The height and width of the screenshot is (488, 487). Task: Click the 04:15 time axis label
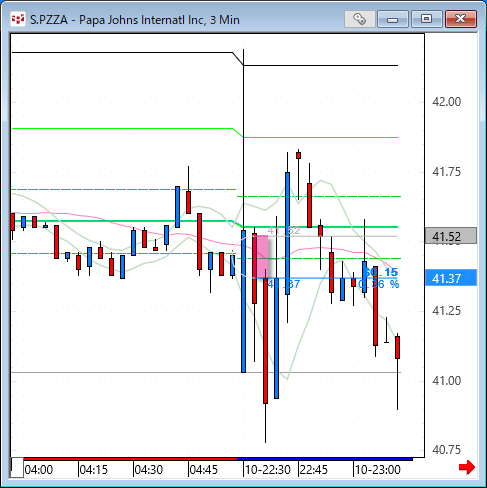(94, 470)
